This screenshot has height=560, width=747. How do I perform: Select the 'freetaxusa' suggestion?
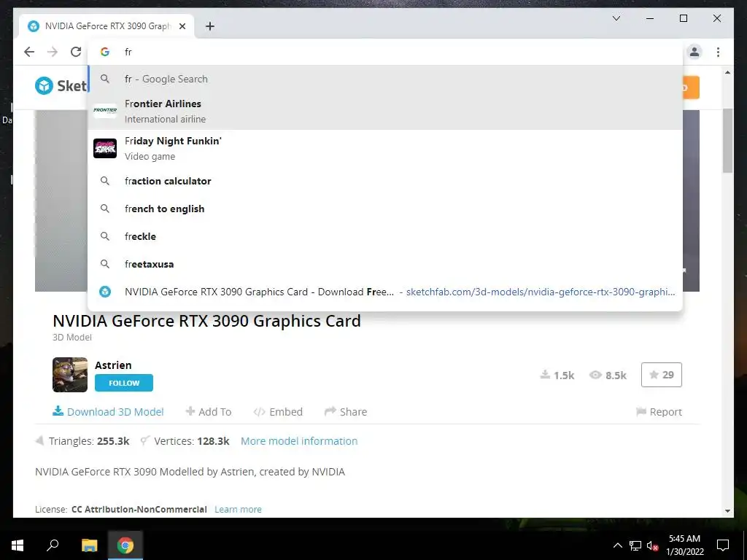(x=385, y=264)
